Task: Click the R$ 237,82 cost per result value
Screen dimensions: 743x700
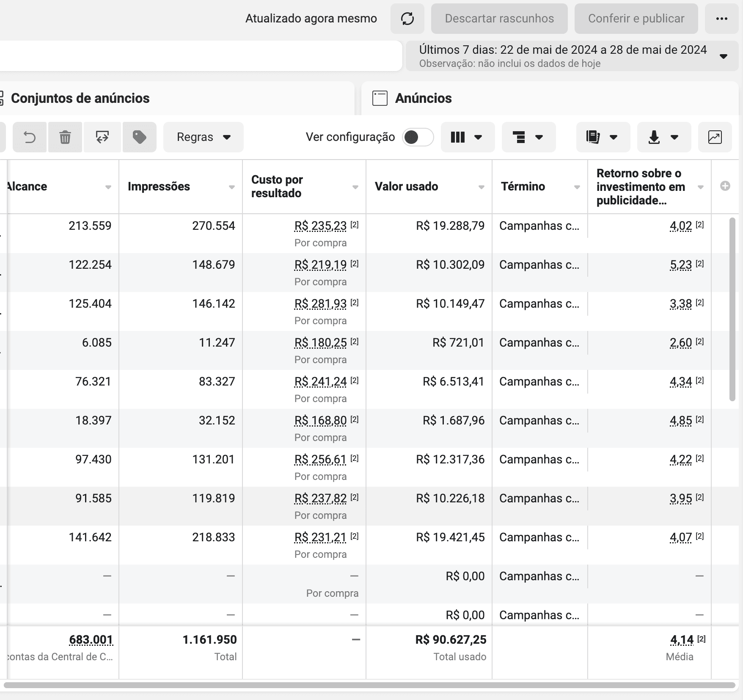Action: [320, 499]
